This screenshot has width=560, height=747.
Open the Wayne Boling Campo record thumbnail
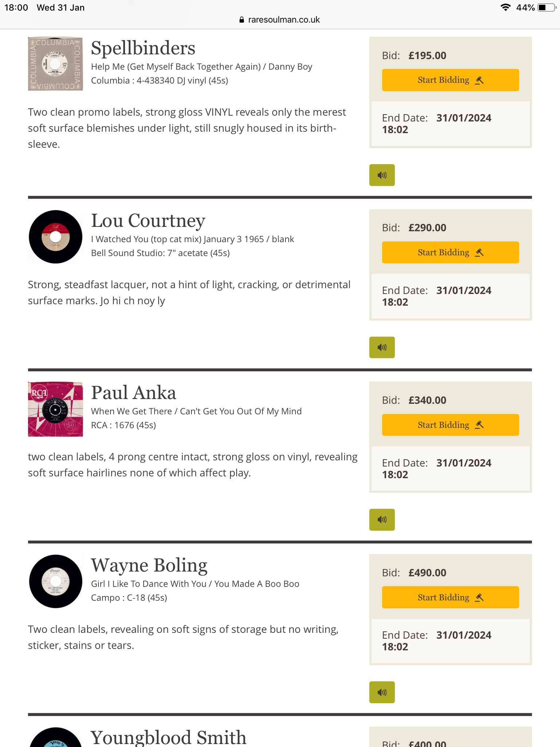tap(55, 581)
